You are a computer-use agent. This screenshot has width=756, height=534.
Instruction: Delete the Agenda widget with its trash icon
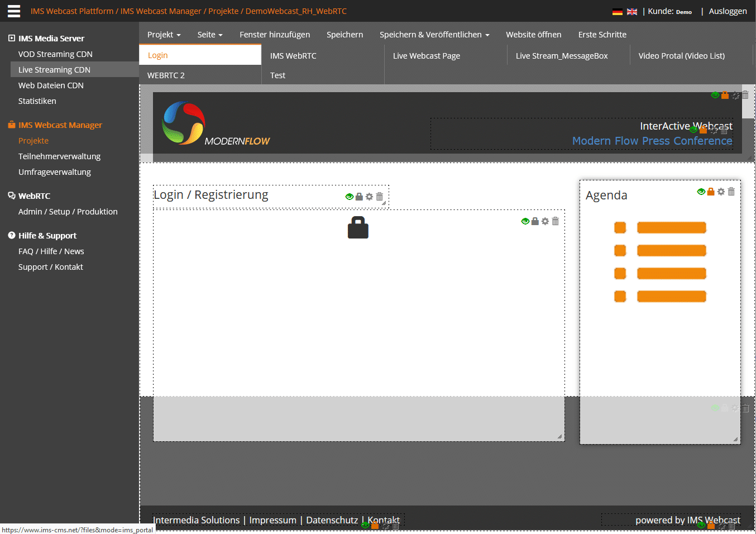coord(731,192)
